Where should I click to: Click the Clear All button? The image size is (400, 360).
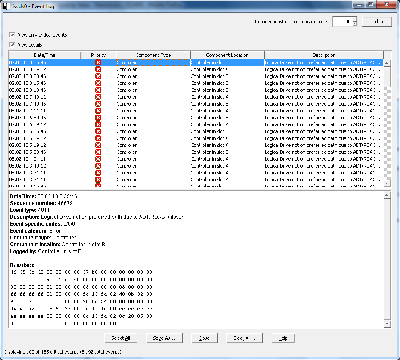245,338
